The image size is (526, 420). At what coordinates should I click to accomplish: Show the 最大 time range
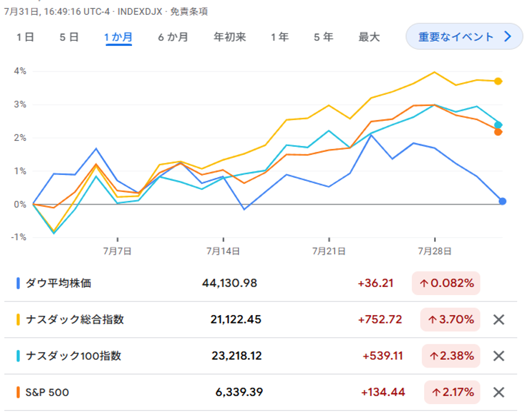click(369, 37)
